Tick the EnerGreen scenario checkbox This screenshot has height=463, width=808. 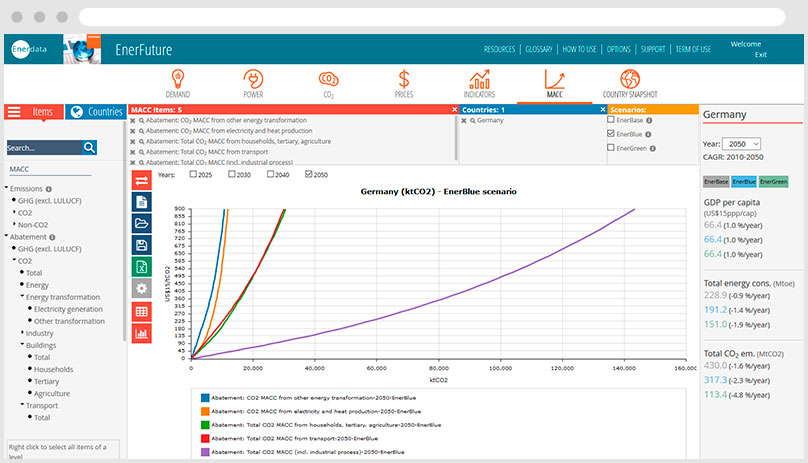pyautogui.click(x=611, y=148)
